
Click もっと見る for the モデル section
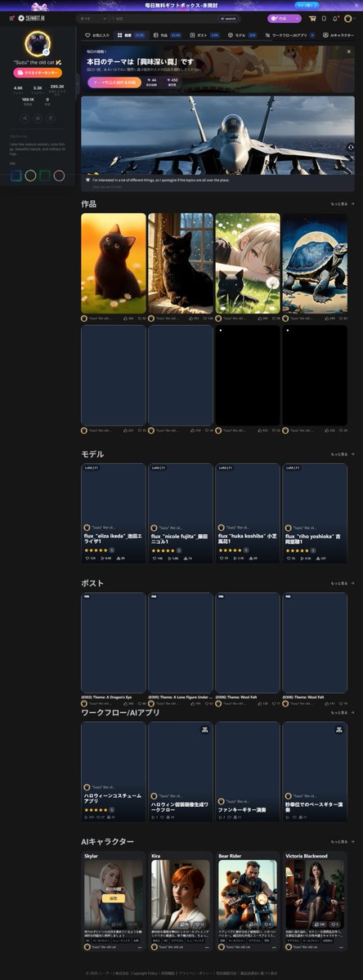(x=342, y=454)
